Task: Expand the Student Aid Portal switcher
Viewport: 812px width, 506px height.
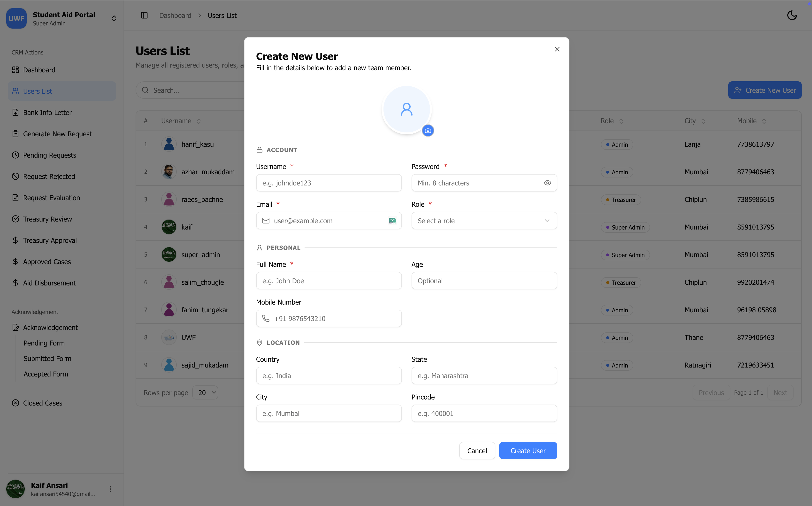Action: (x=114, y=18)
